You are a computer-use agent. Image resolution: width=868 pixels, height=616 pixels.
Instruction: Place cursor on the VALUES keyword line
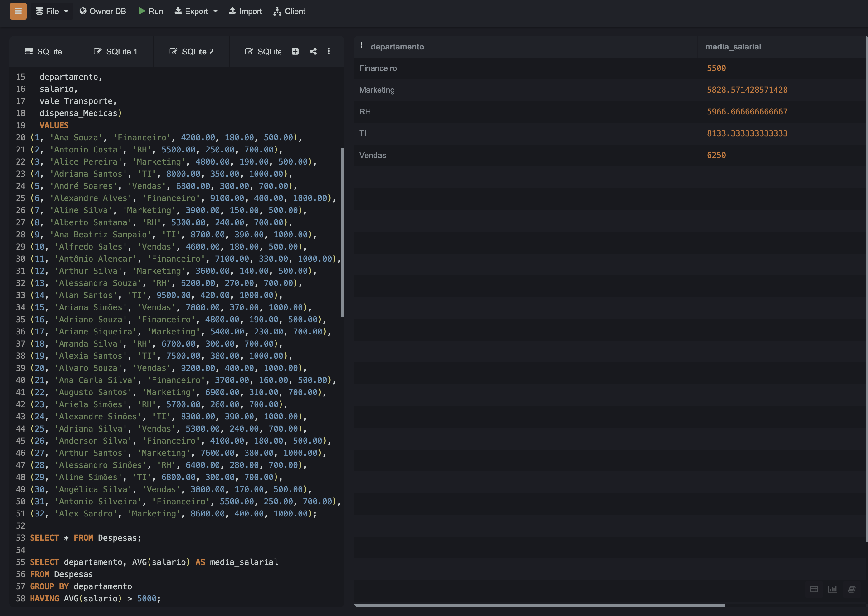click(x=54, y=125)
